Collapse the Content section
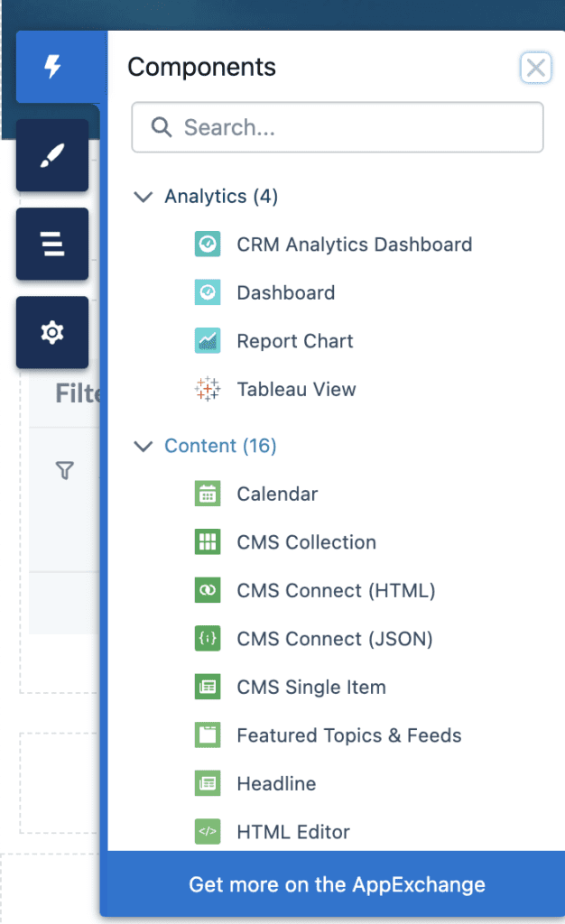Screen dimensions: 565x924 tap(143, 446)
